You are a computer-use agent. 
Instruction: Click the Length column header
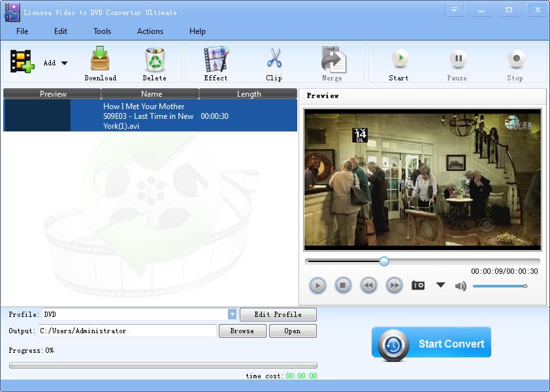point(249,94)
